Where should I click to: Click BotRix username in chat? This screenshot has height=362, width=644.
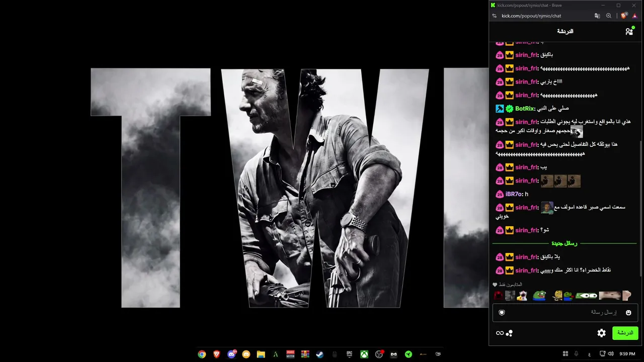click(x=525, y=109)
